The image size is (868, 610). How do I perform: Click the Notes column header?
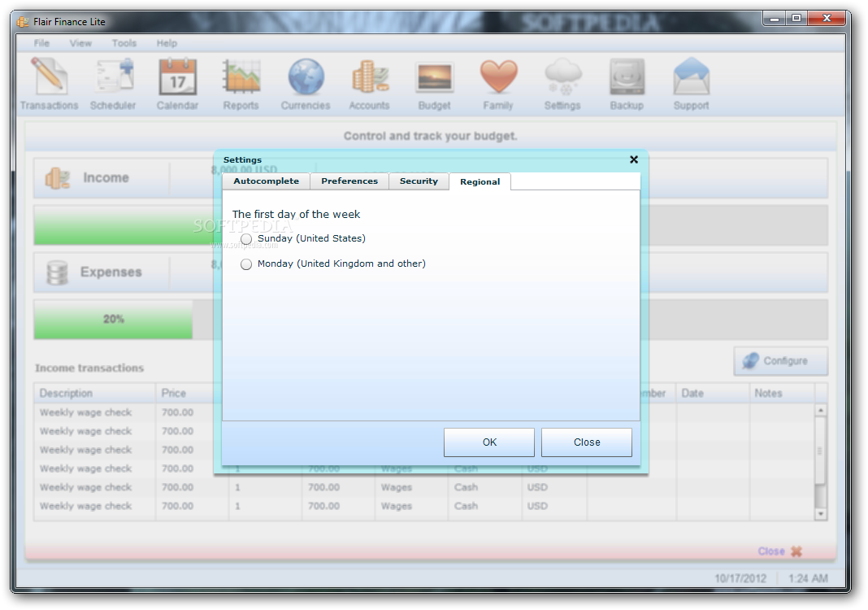point(782,393)
